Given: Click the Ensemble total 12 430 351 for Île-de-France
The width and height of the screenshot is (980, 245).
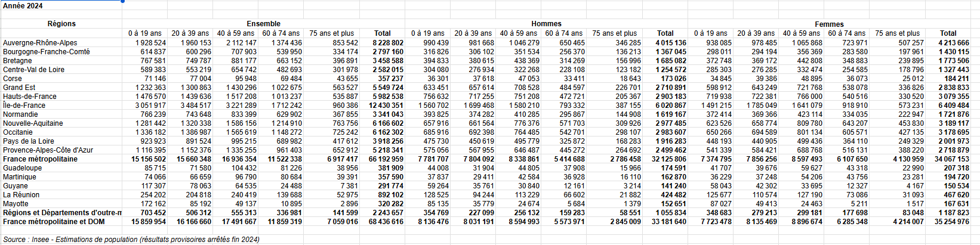Looking at the screenshot, I should [x=388, y=106].
